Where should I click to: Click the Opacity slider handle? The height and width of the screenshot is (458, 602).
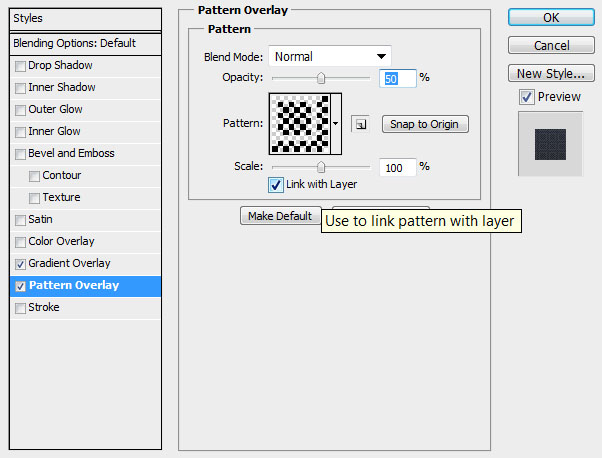coord(321,78)
